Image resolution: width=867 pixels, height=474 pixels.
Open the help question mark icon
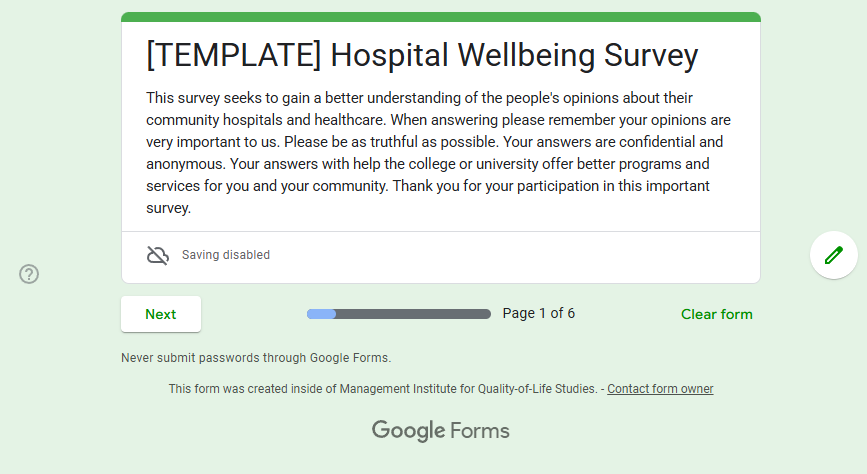point(29,274)
